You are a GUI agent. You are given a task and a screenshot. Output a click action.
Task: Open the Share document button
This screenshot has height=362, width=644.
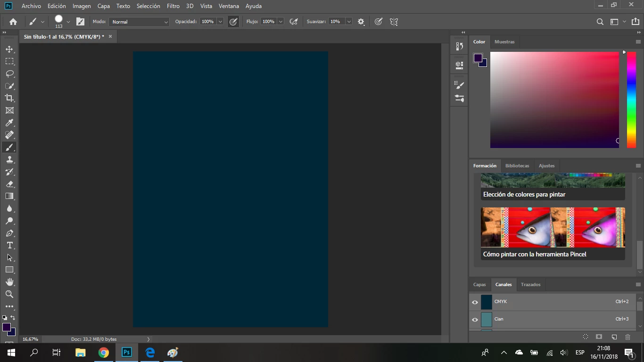tap(636, 22)
